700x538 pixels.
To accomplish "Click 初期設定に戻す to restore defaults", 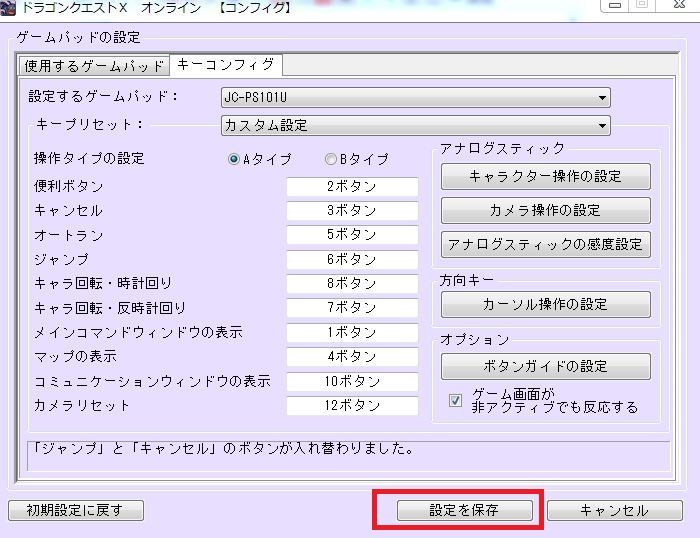I will [76, 510].
